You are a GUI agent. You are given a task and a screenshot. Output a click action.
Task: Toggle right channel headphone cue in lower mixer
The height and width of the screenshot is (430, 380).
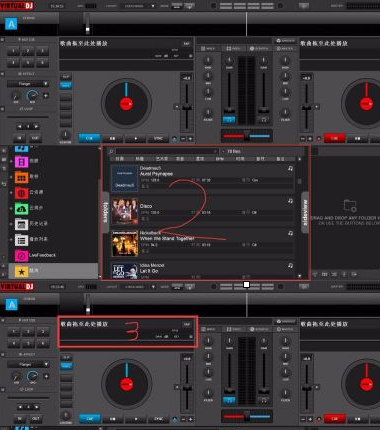tap(264, 400)
